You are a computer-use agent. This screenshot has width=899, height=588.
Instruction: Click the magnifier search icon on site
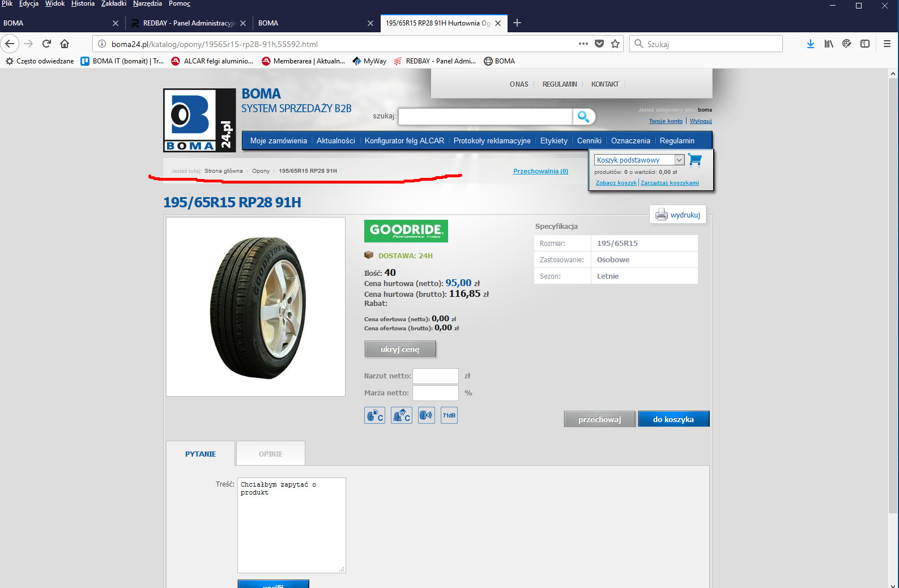point(583,117)
